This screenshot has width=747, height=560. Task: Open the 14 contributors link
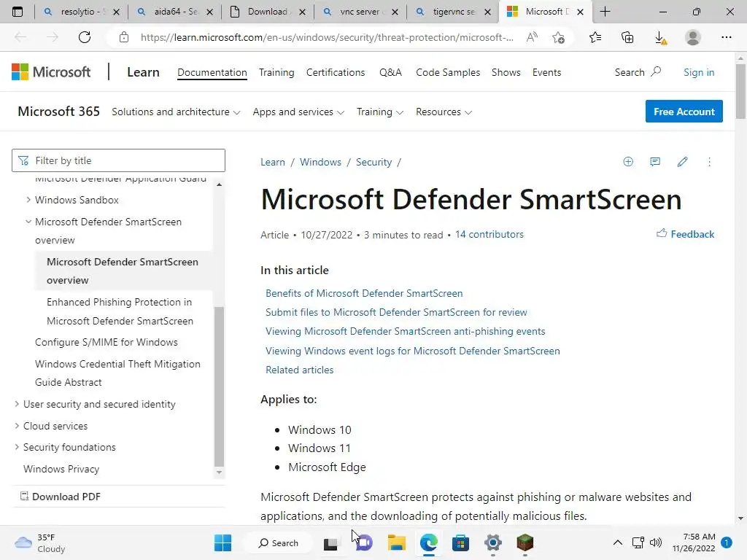pyautogui.click(x=489, y=234)
